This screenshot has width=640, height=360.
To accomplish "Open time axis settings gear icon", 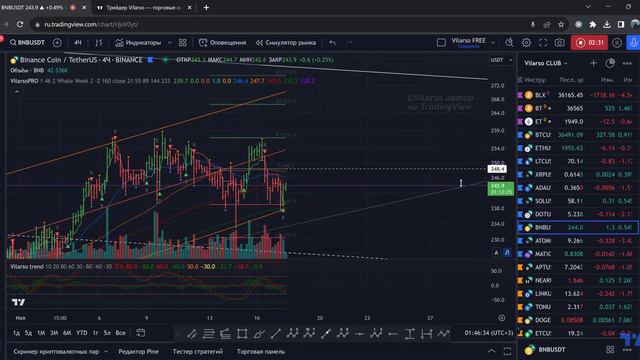I will [502, 318].
